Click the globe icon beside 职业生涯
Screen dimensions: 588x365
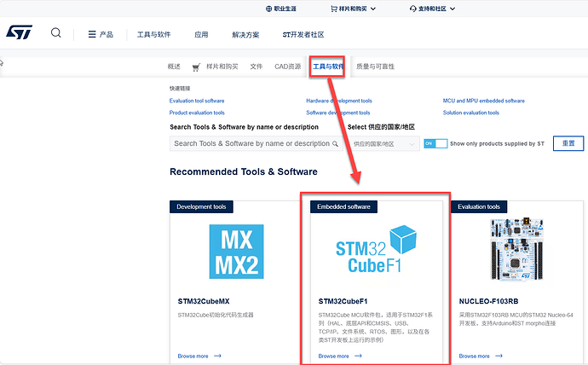coord(268,9)
